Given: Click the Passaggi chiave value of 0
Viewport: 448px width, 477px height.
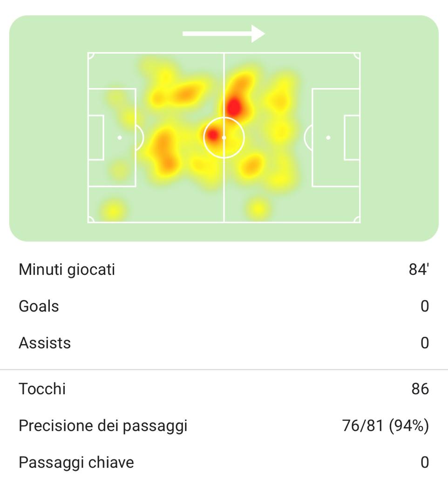Looking at the screenshot, I should [x=424, y=462].
